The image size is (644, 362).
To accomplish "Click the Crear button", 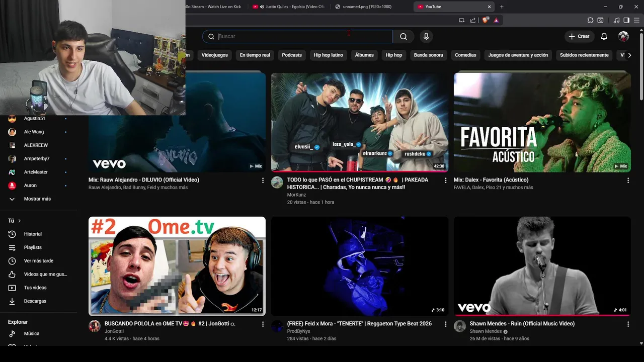I will click(579, 36).
